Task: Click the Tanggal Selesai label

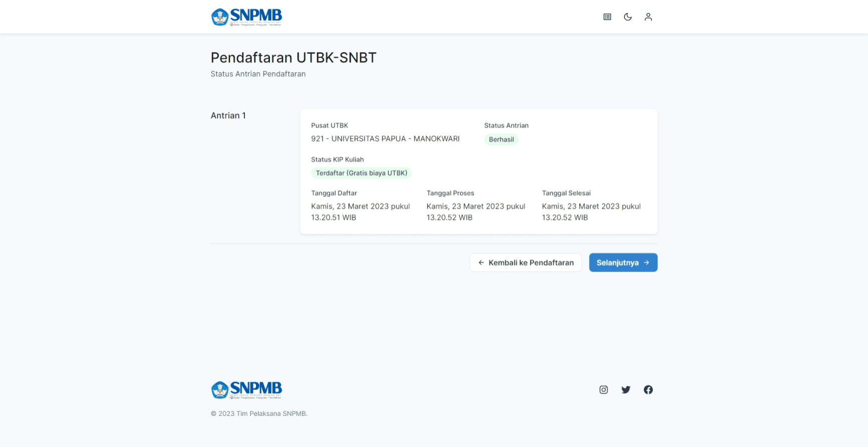Action: [566, 193]
